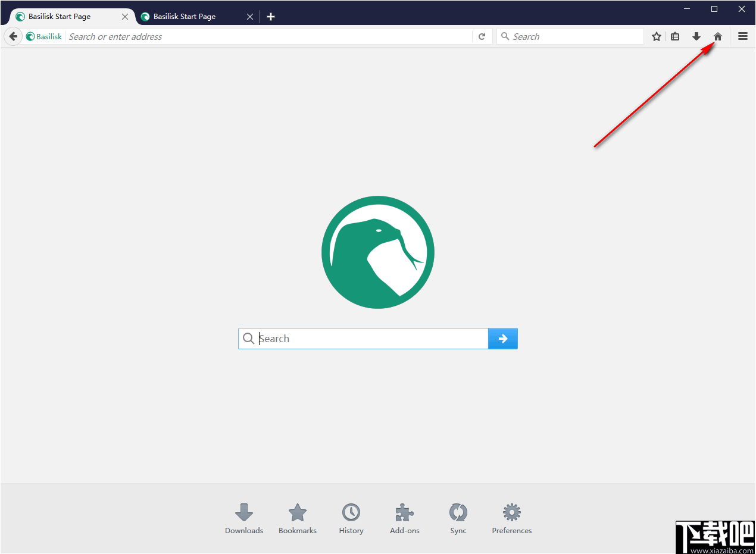Image resolution: width=756 pixels, height=554 pixels.
Task: Open the hamburger menu
Action: (743, 36)
